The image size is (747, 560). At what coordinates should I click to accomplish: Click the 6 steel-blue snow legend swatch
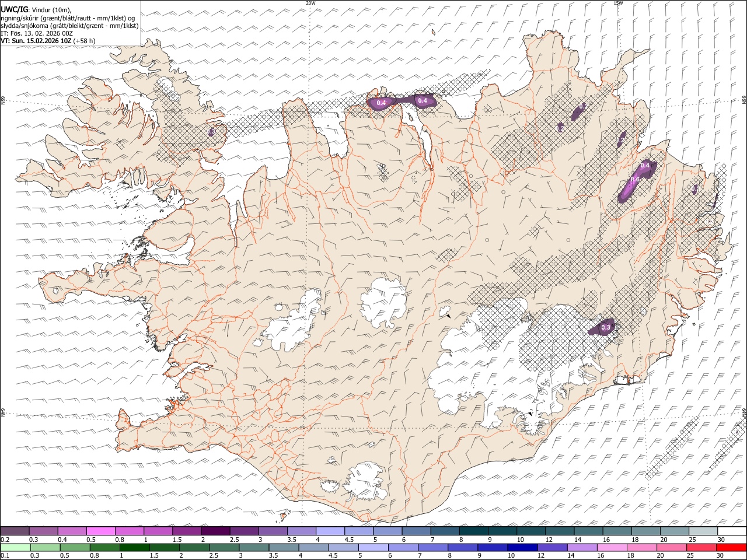tap(416, 531)
